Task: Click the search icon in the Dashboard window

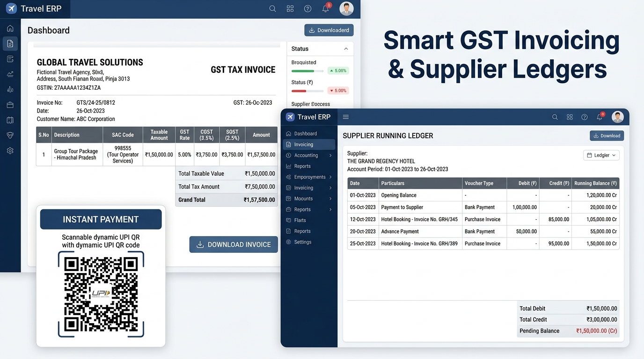Action: [272, 9]
